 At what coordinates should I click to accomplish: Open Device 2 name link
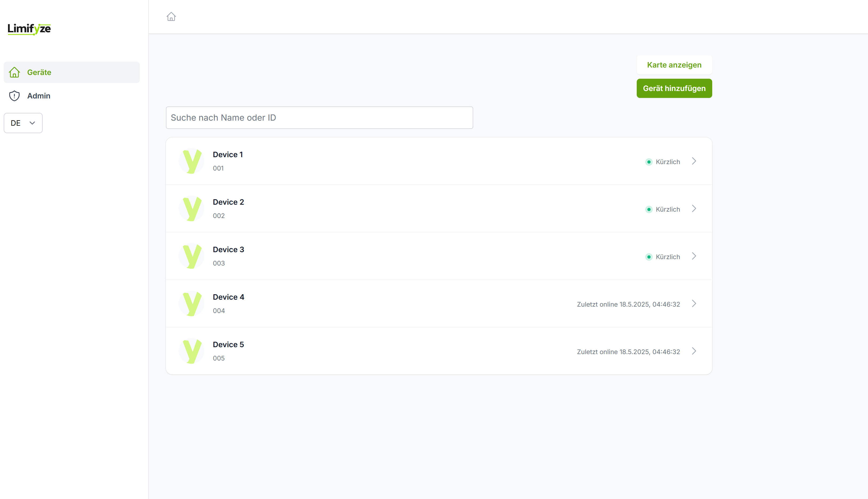pyautogui.click(x=228, y=202)
